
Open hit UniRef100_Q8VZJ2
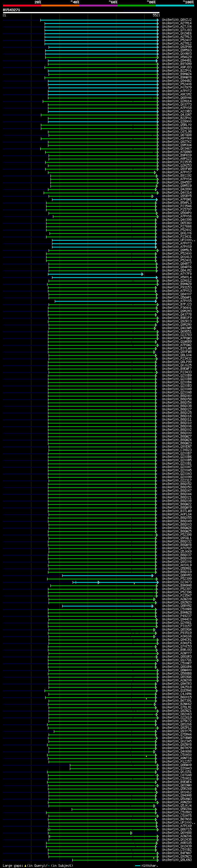coord(177,20)
